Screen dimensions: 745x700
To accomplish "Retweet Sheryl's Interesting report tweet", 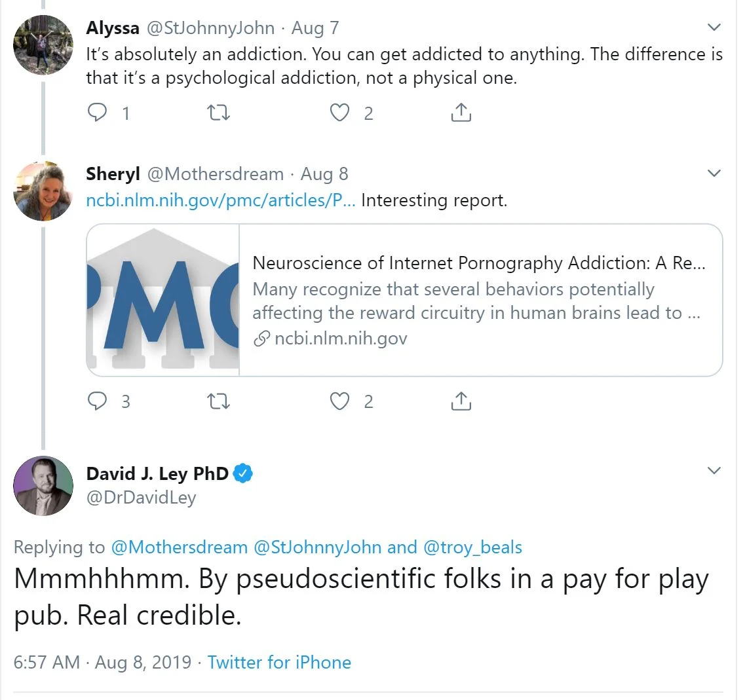I will [218, 401].
